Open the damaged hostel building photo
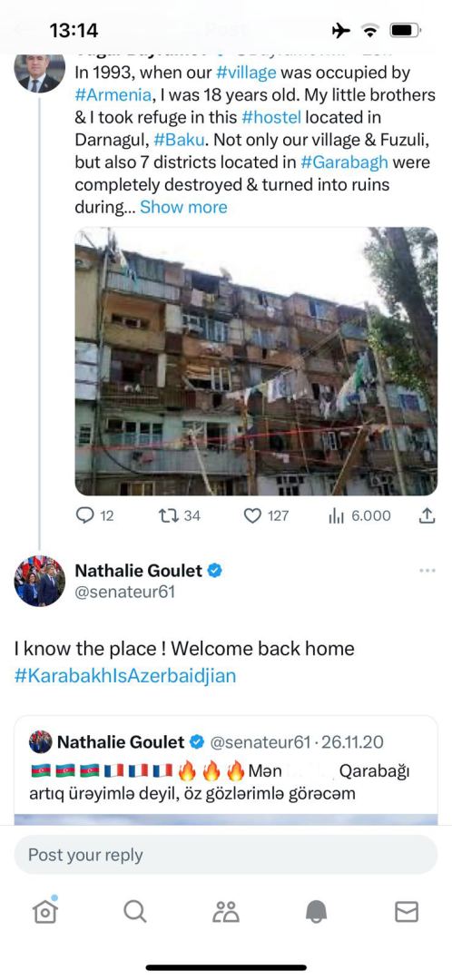This screenshot has width=452, height=980. [256, 361]
